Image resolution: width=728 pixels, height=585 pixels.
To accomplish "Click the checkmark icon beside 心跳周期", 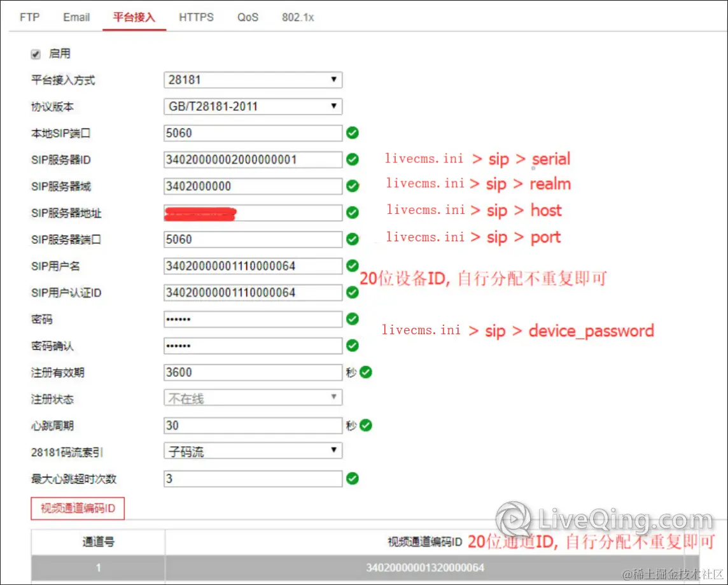I will (366, 425).
